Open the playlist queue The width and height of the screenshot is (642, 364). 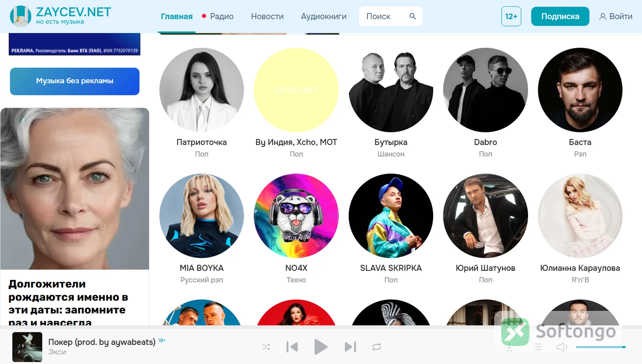click(x=537, y=347)
